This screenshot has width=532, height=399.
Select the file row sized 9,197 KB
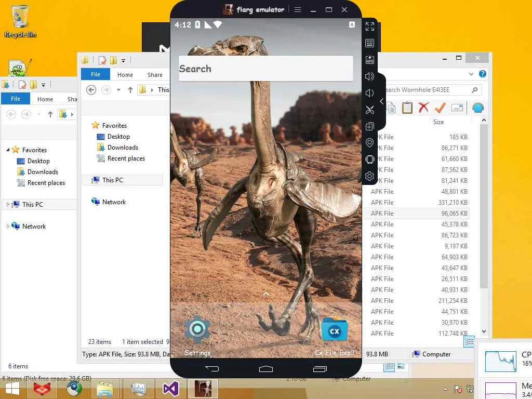click(x=417, y=246)
